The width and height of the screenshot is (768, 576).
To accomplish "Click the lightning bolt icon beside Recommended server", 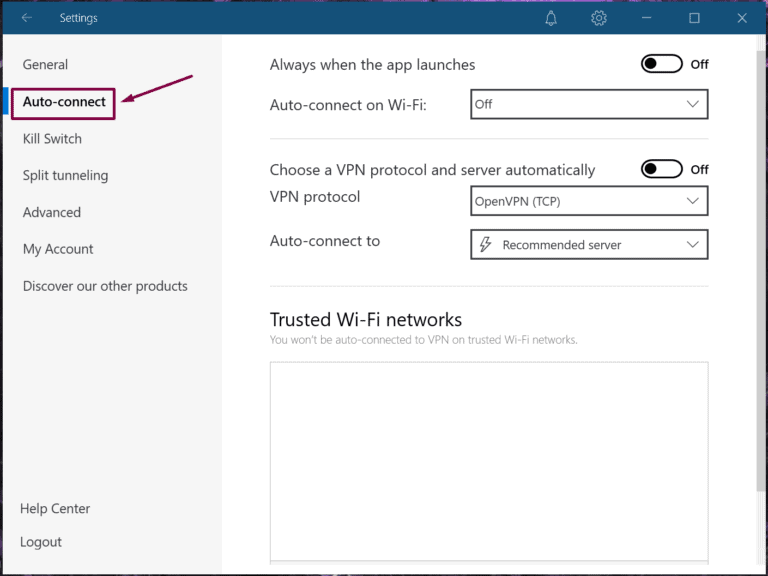I will click(486, 245).
